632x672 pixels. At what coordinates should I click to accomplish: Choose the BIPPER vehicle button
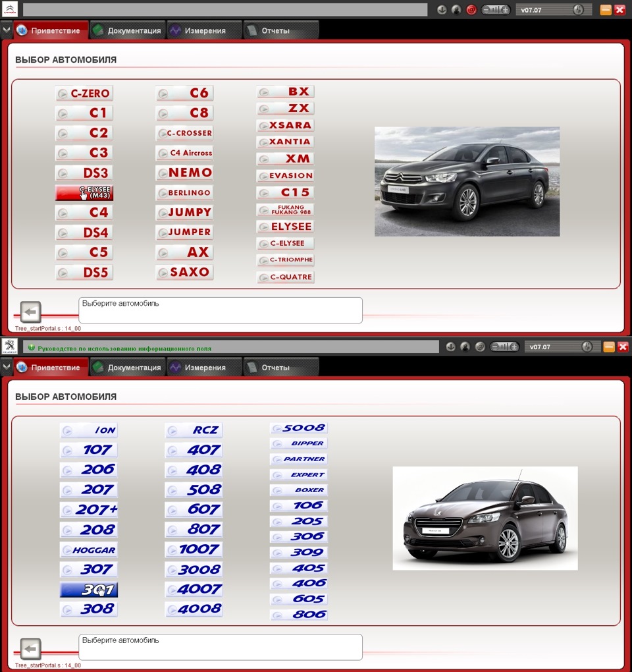(299, 443)
